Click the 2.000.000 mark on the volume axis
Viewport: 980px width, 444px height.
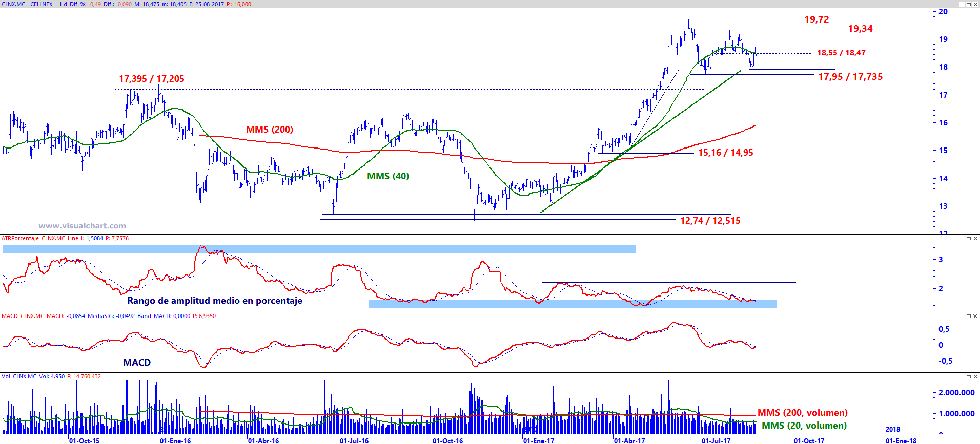(956, 393)
